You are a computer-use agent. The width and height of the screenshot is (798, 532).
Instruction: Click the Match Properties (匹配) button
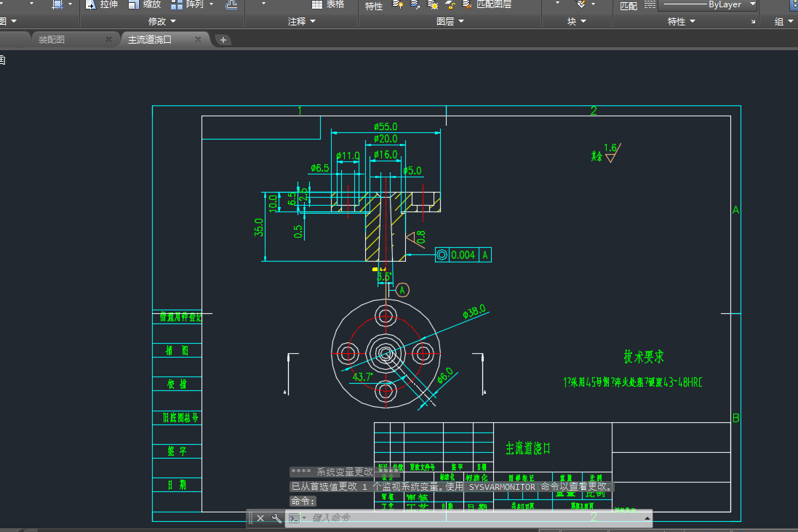629,6
